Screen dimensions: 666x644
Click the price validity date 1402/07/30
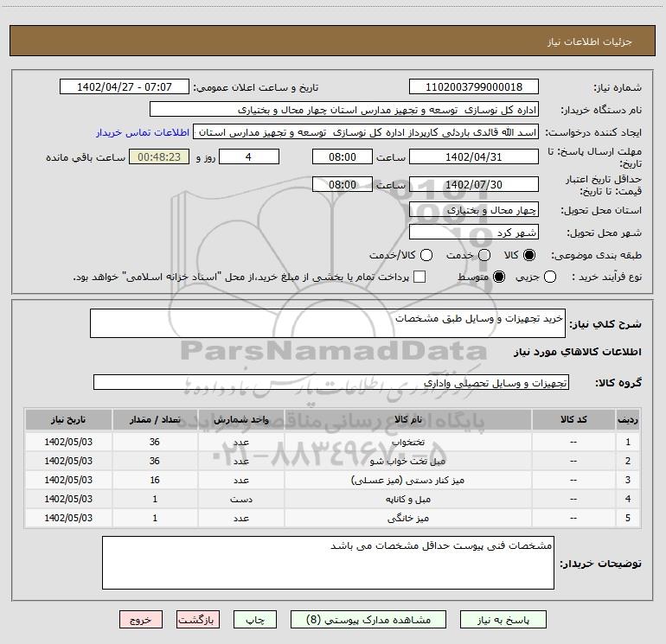coord(474,185)
